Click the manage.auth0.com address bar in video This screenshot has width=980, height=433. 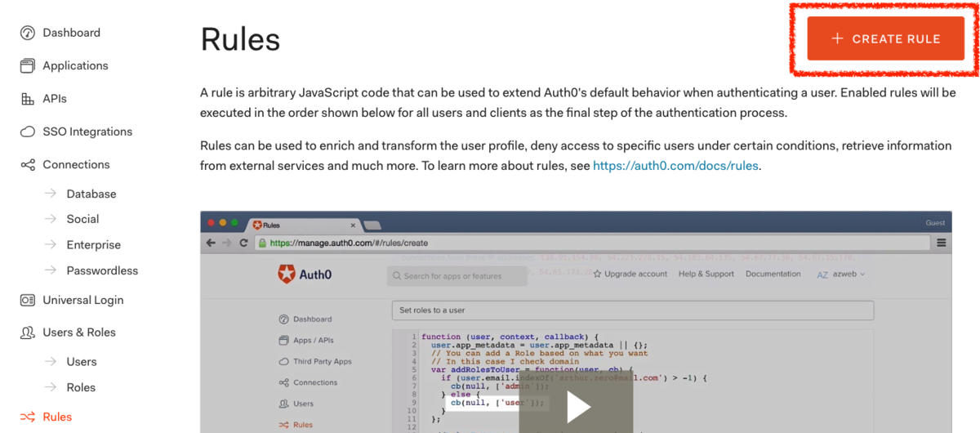pyautogui.click(x=593, y=243)
